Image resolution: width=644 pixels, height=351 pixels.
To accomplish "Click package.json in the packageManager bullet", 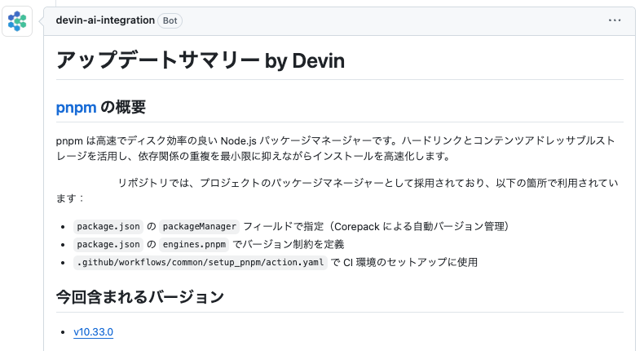I will (x=108, y=226).
